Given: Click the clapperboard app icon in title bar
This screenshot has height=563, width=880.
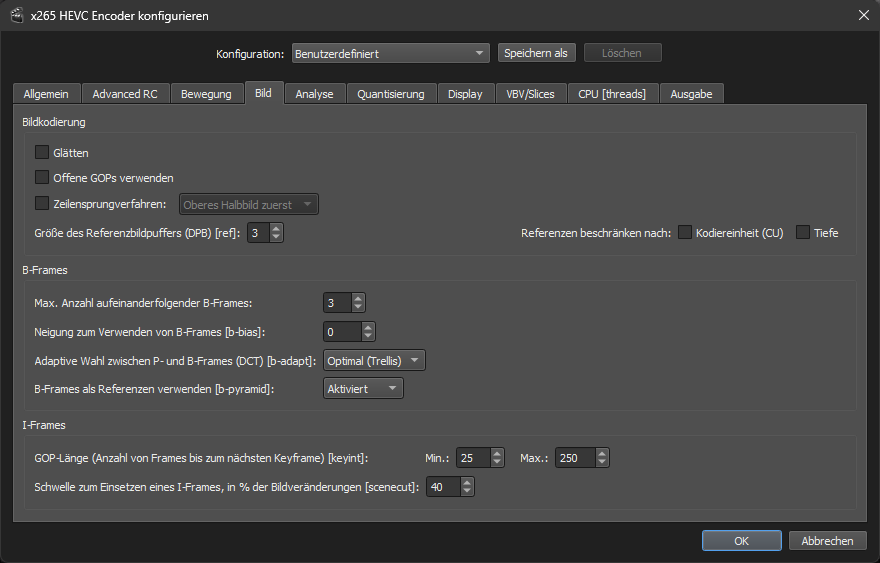Looking at the screenshot, I should [x=17, y=15].
